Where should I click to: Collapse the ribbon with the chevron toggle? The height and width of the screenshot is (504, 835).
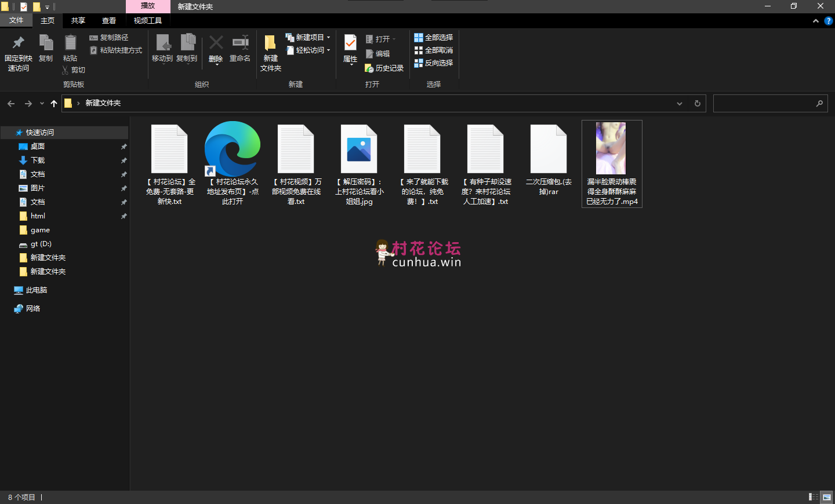(816, 21)
